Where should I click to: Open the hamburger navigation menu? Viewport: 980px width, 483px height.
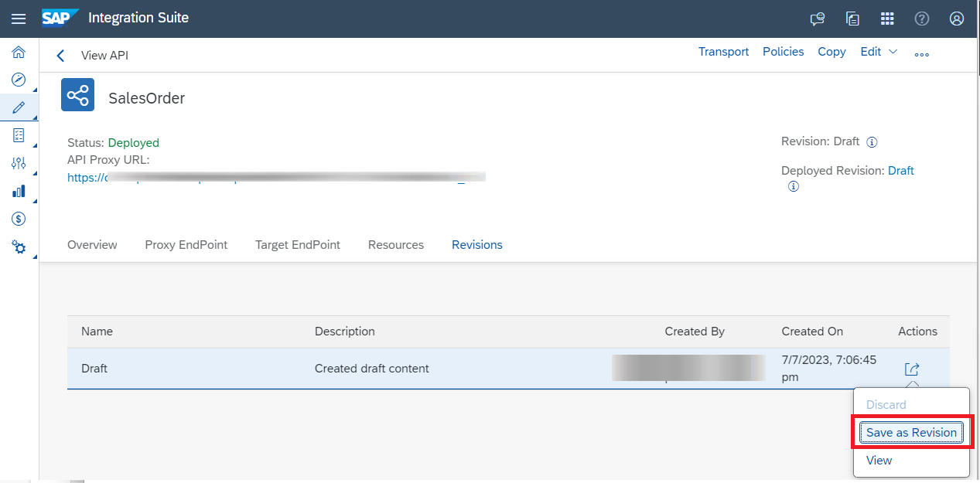(x=19, y=19)
